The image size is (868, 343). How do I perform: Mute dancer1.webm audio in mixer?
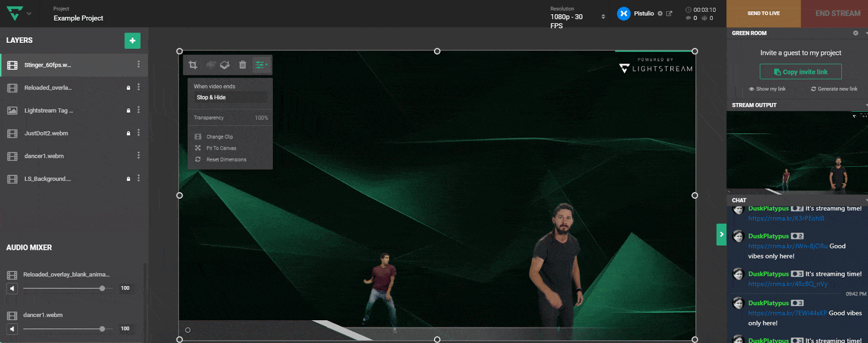point(12,329)
